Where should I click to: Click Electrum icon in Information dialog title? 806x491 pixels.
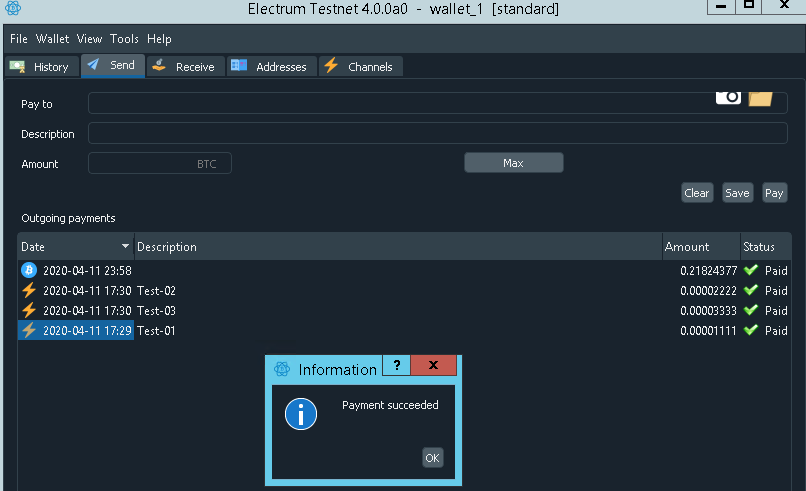click(x=282, y=369)
